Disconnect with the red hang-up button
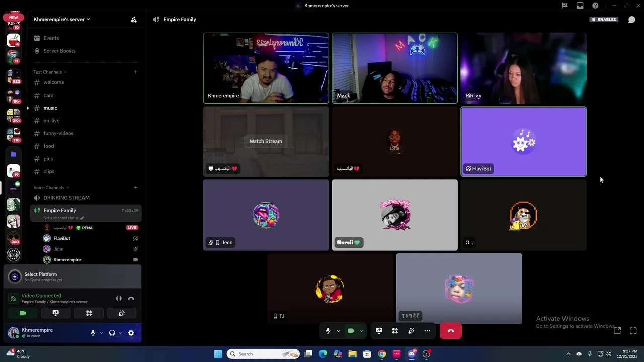The width and height of the screenshot is (644, 362). coord(451,331)
